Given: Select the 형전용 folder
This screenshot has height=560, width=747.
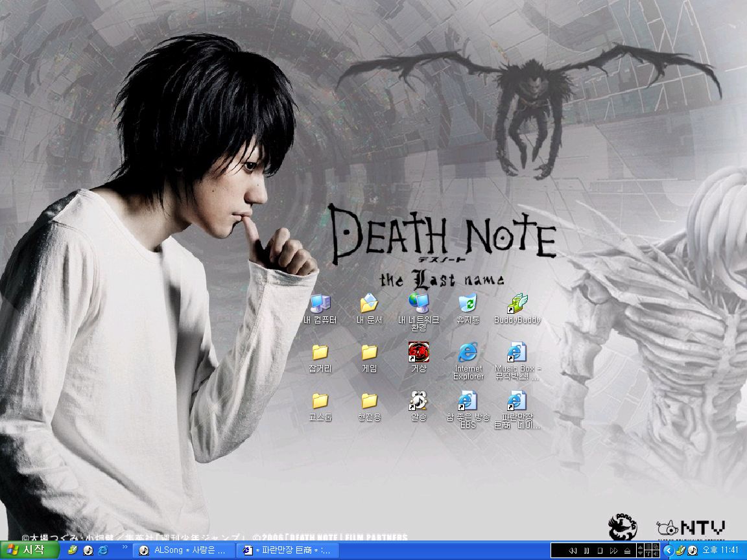Looking at the screenshot, I should [369, 407].
